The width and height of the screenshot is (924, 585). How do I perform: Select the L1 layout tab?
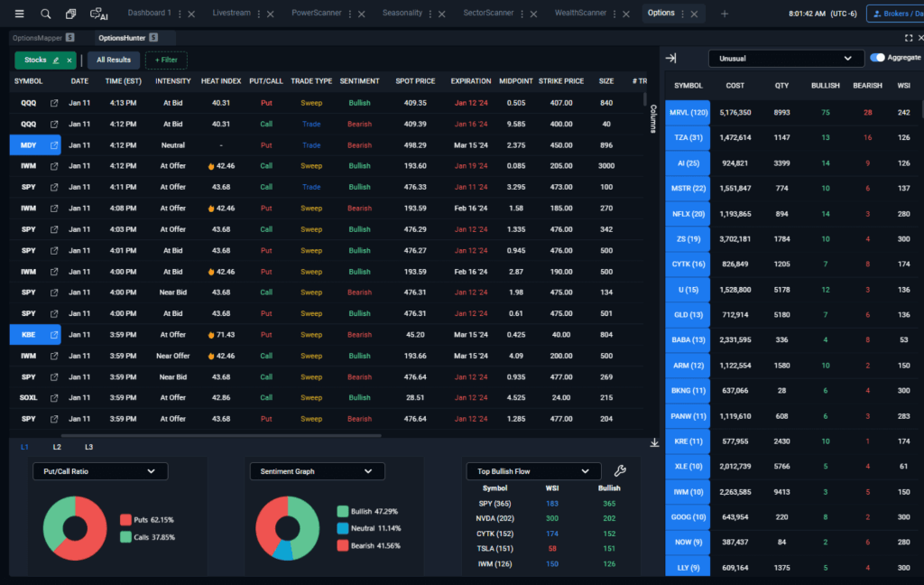click(x=24, y=447)
